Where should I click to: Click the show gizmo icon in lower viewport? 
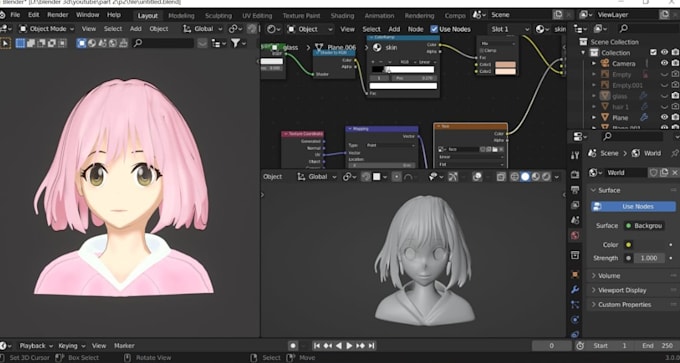click(453, 177)
